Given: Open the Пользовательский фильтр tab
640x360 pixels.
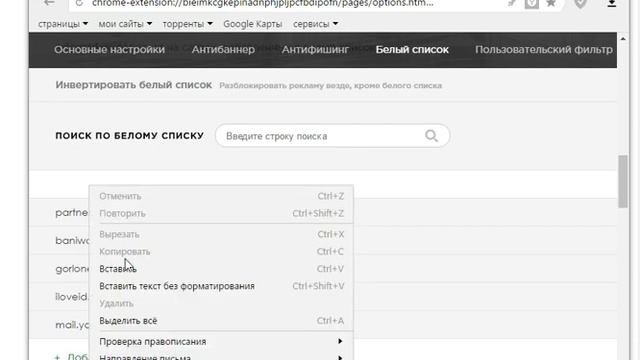Looking at the screenshot, I should (x=544, y=50).
